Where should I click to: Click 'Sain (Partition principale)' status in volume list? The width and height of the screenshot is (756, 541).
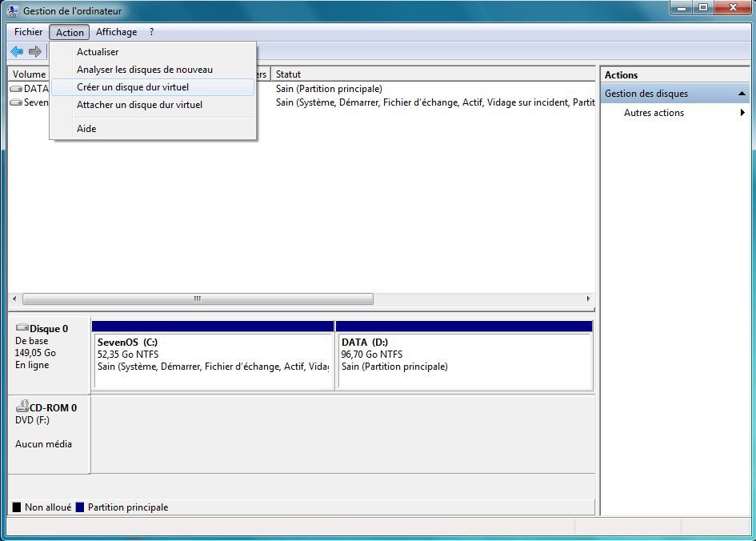tap(329, 89)
